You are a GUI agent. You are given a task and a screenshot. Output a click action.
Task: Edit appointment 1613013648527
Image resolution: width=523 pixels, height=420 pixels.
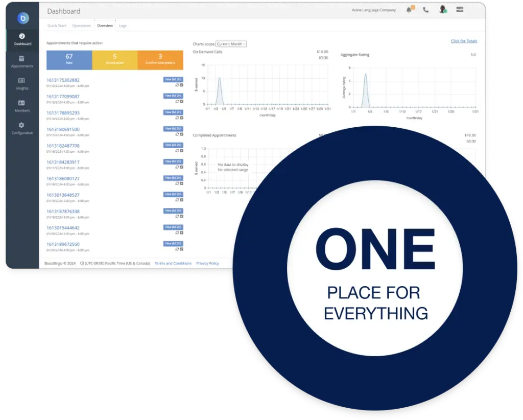point(181,200)
